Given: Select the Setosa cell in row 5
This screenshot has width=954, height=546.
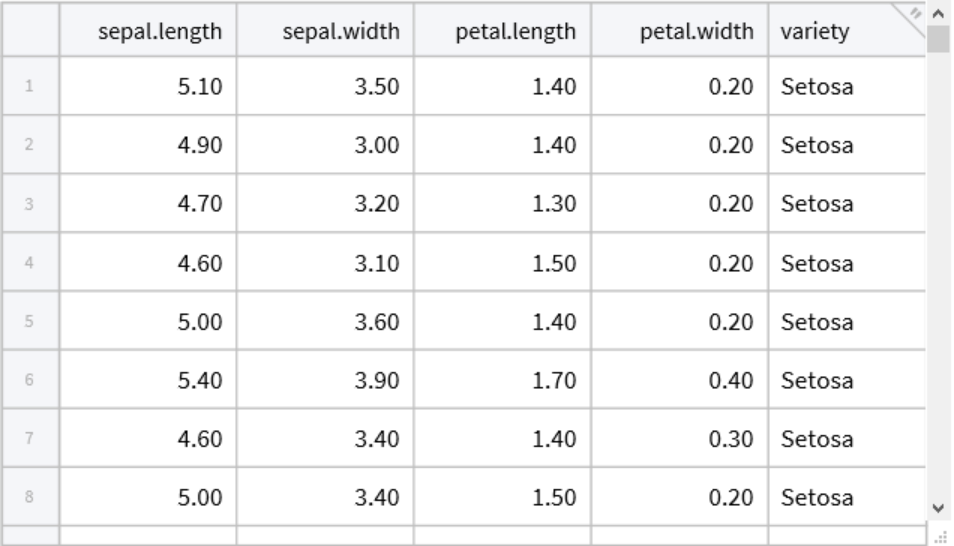Looking at the screenshot, I should point(847,321).
